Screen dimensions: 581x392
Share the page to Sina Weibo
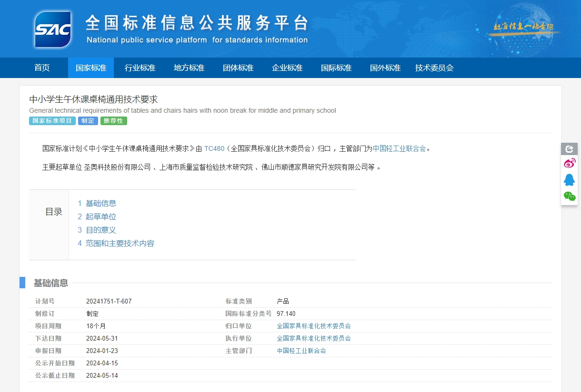569,163
